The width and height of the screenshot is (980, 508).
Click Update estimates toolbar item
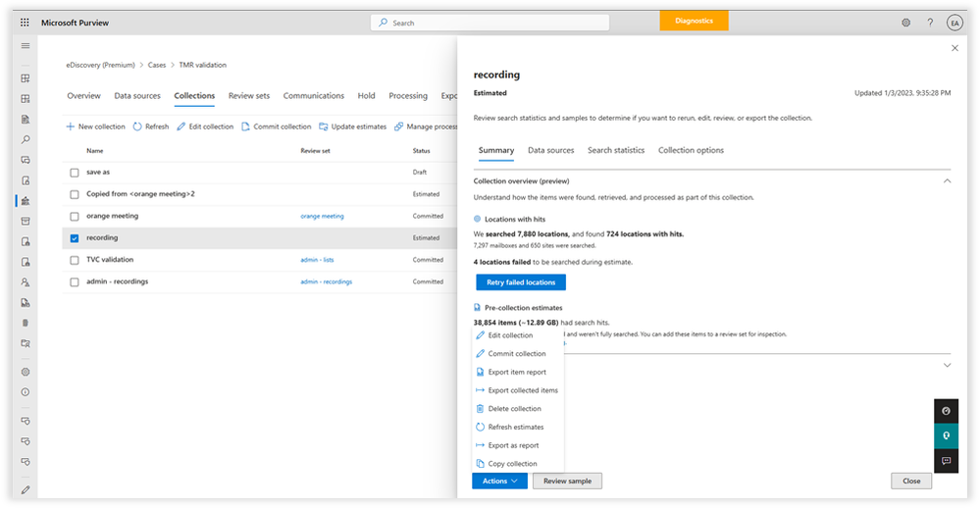click(x=352, y=127)
